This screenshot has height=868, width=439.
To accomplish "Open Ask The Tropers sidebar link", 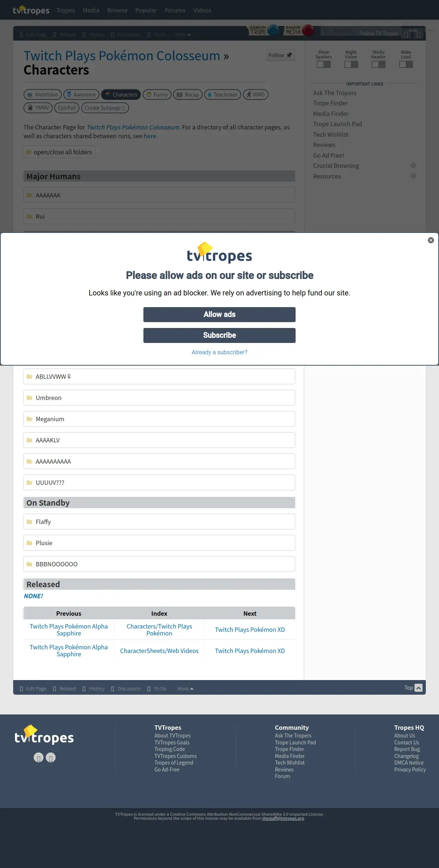I will coord(335,93).
